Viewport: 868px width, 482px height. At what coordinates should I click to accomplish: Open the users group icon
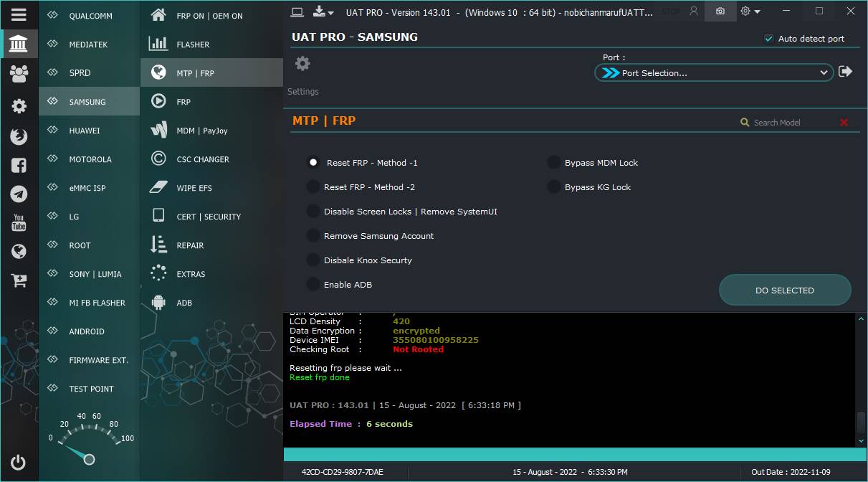(x=19, y=72)
